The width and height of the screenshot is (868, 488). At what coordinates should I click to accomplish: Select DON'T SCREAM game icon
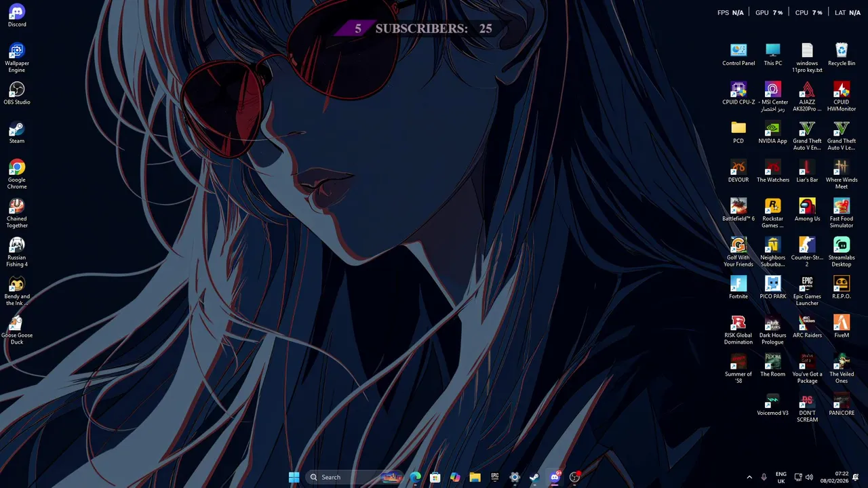point(807,407)
